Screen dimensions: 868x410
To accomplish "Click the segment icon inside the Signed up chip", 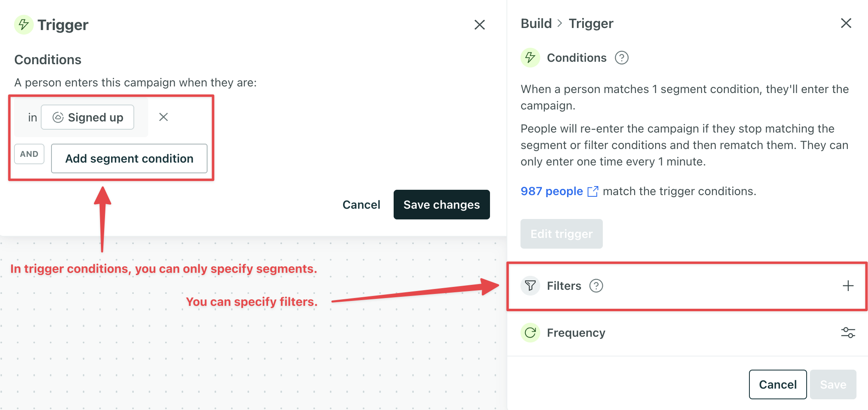I will (58, 117).
